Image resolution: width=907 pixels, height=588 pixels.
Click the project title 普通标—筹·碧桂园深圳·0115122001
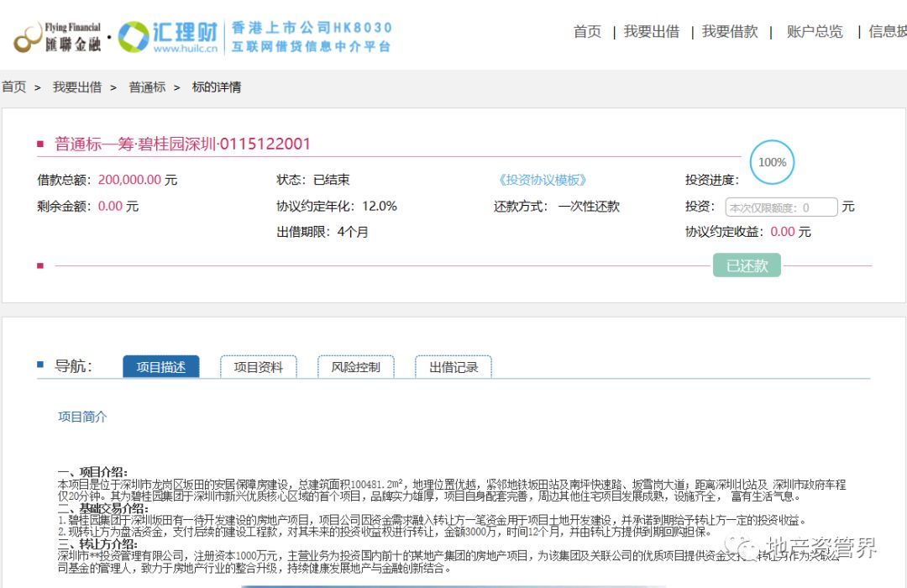[x=182, y=144]
